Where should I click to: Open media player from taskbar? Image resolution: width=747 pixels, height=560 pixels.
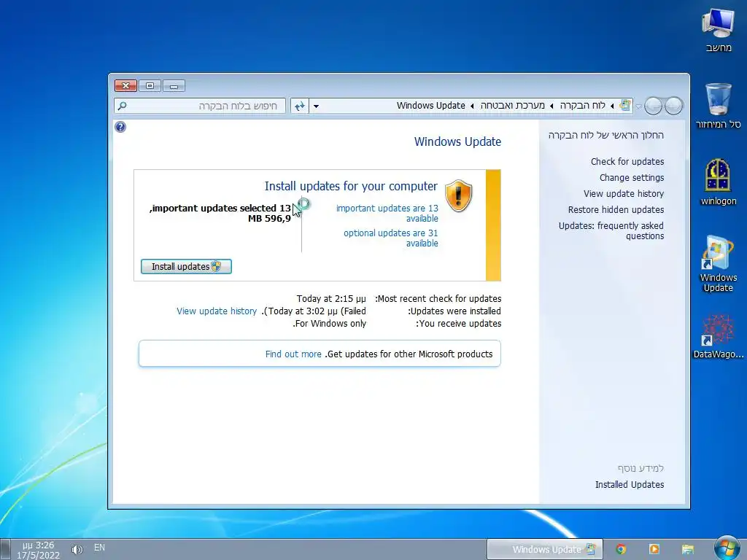point(654,549)
